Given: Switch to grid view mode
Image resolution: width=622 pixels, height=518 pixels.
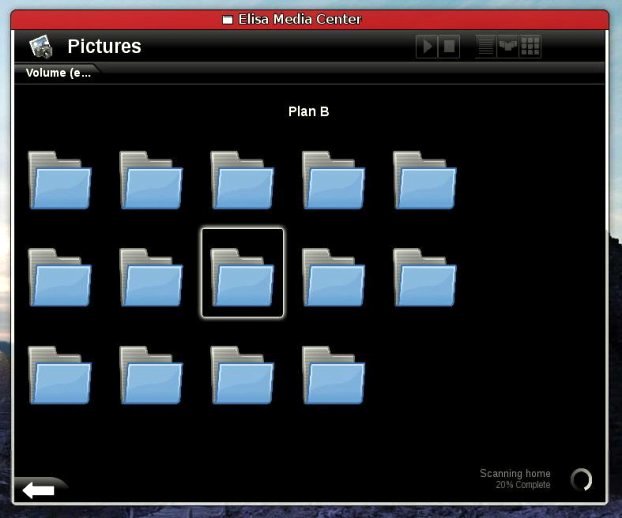Looking at the screenshot, I should tap(530, 46).
